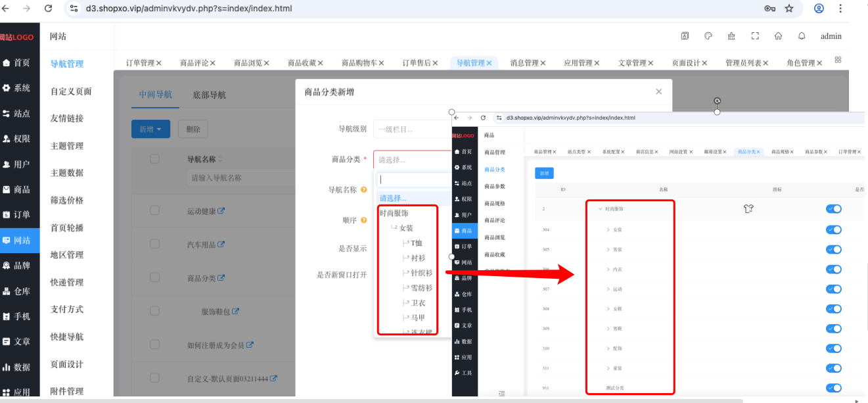868x403 pixels.
Task: Open the notification bell in the header
Action: point(802,36)
